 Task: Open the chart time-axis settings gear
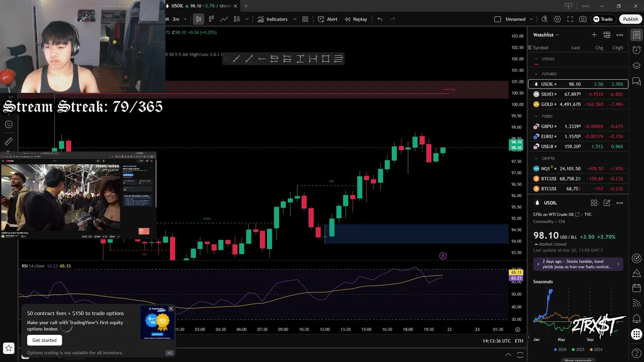tap(518, 329)
